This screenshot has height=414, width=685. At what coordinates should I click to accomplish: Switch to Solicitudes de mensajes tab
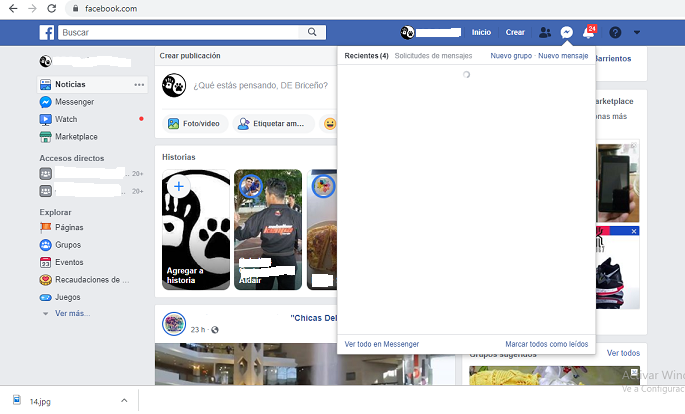point(433,55)
